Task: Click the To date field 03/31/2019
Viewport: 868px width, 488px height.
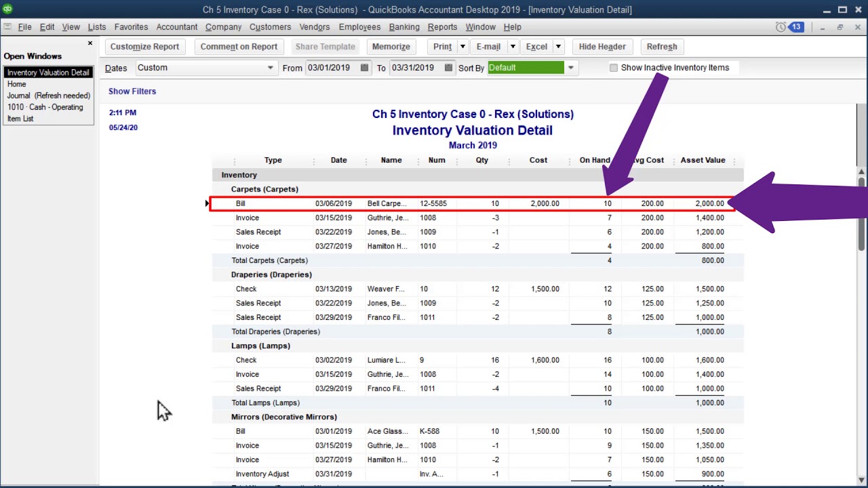Action: tap(416, 68)
